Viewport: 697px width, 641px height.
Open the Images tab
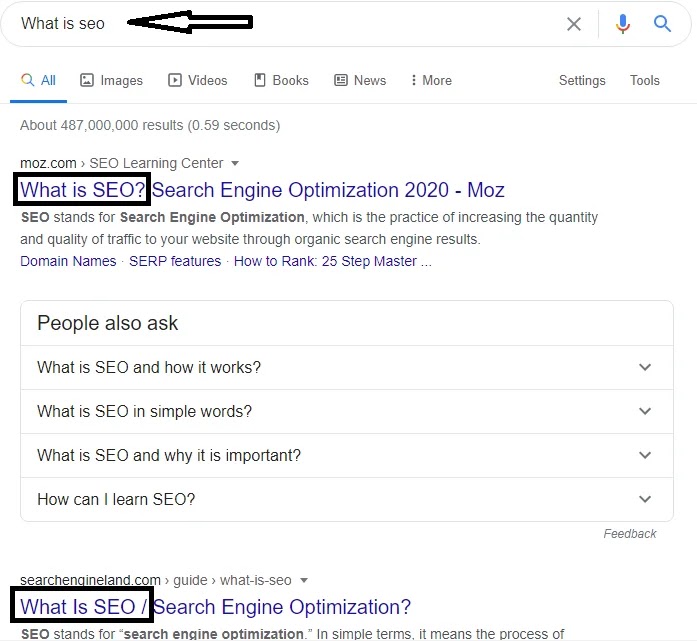(x=111, y=80)
